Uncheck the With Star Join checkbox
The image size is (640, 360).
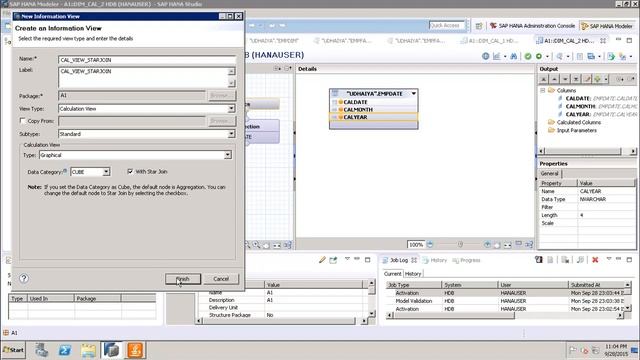pyautogui.click(x=130, y=171)
